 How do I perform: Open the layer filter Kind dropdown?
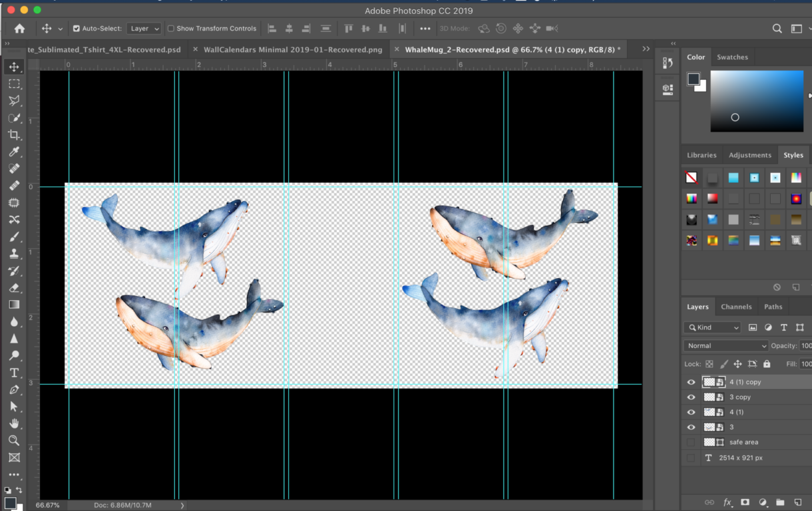click(x=712, y=327)
